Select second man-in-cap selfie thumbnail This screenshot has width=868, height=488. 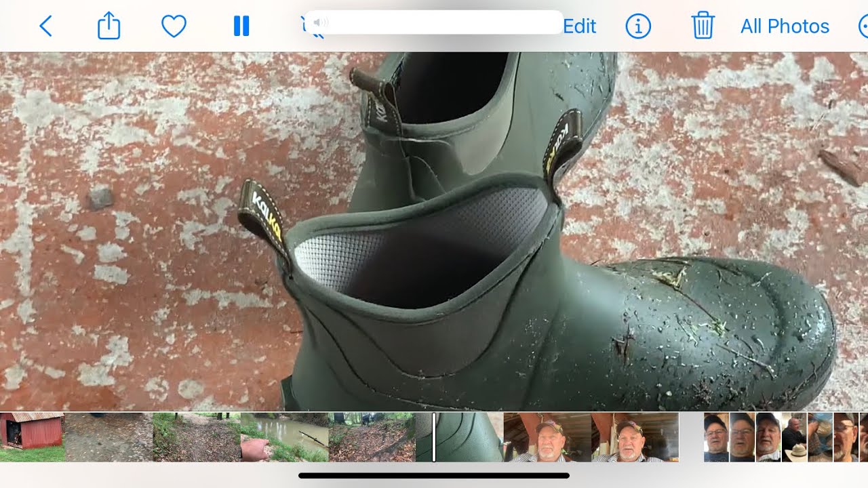pos(635,437)
